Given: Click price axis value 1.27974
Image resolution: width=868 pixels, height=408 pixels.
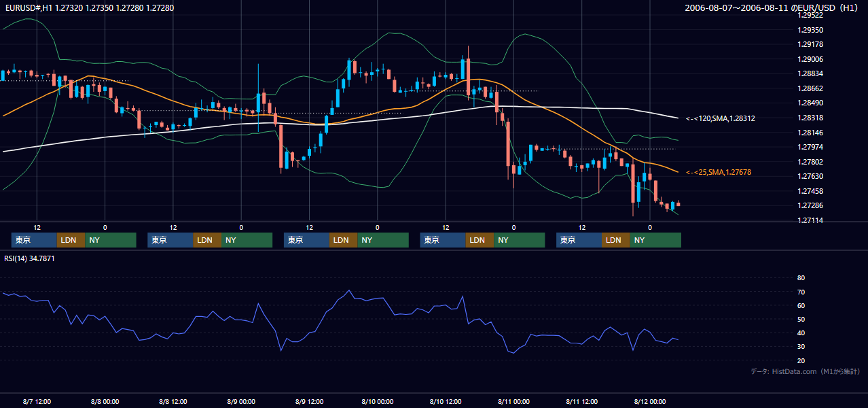Looking at the screenshot, I should click(x=810, y=148).
